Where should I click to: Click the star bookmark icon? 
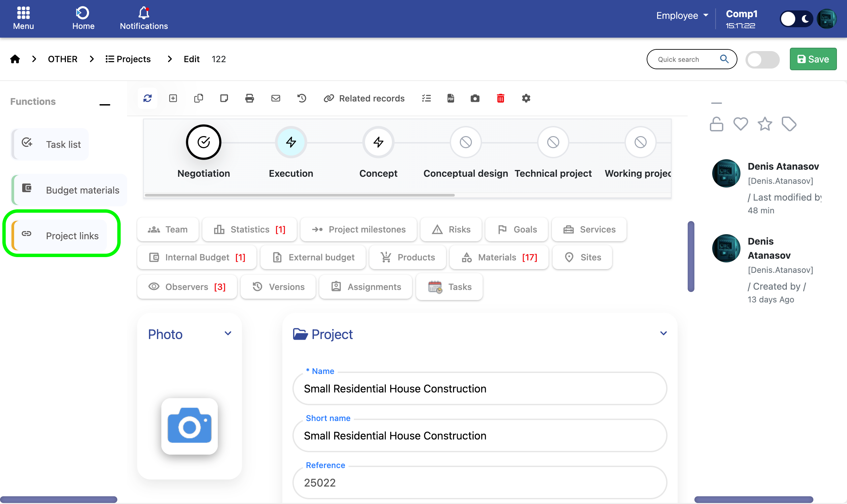[764, 124]
